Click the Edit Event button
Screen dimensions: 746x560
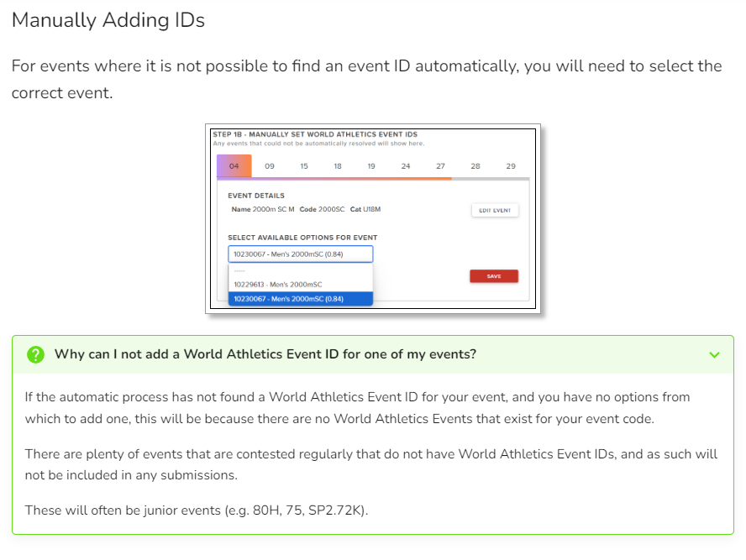[495, 210]
